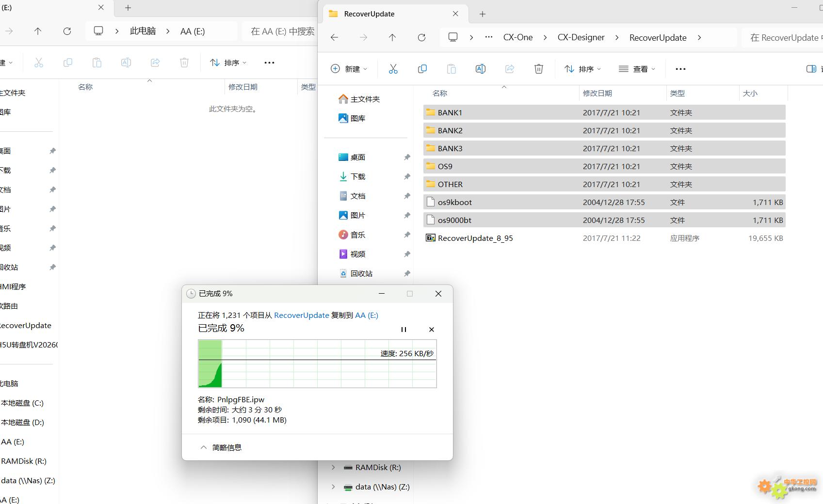Pause the file copy operation
This screenshot has width=823, height=504.
(x=403, y=330)
